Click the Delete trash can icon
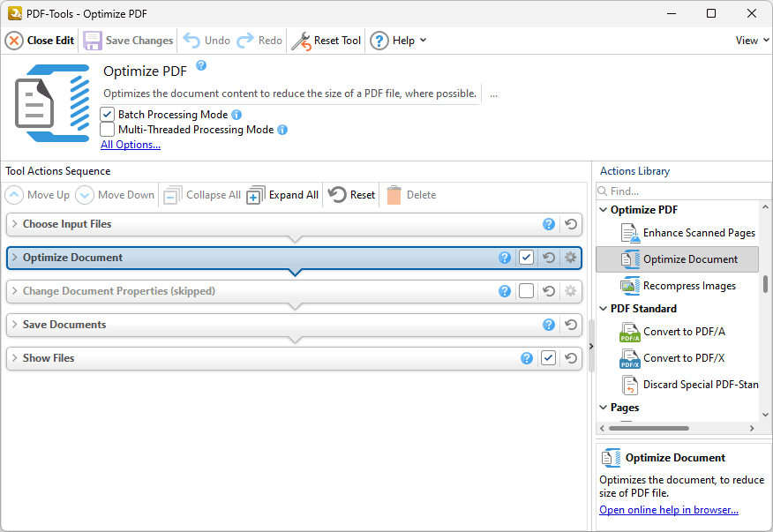This screenshot has width=773, height=532. [394, 195]
